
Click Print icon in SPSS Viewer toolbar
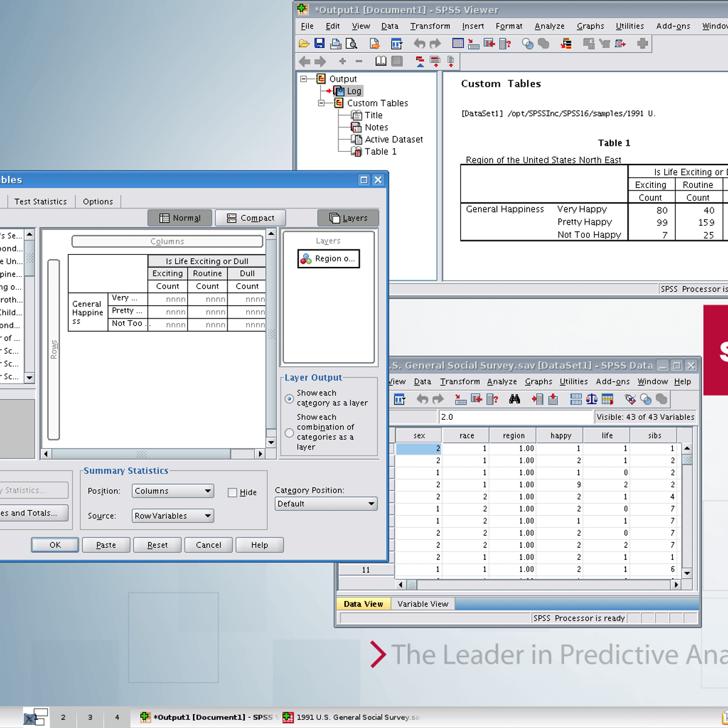(335, 44)
